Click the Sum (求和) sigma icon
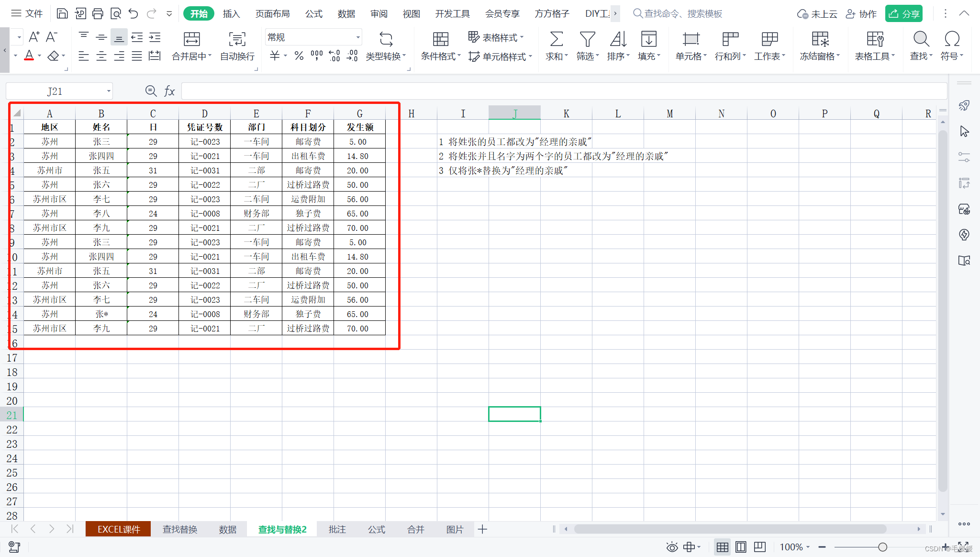 tap(556, 39)
